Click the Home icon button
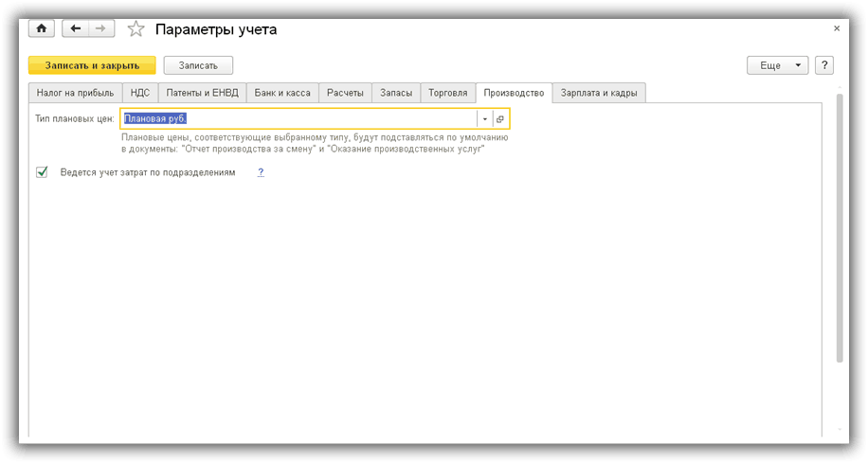This screenshot has width=868, height=463. 43,28
